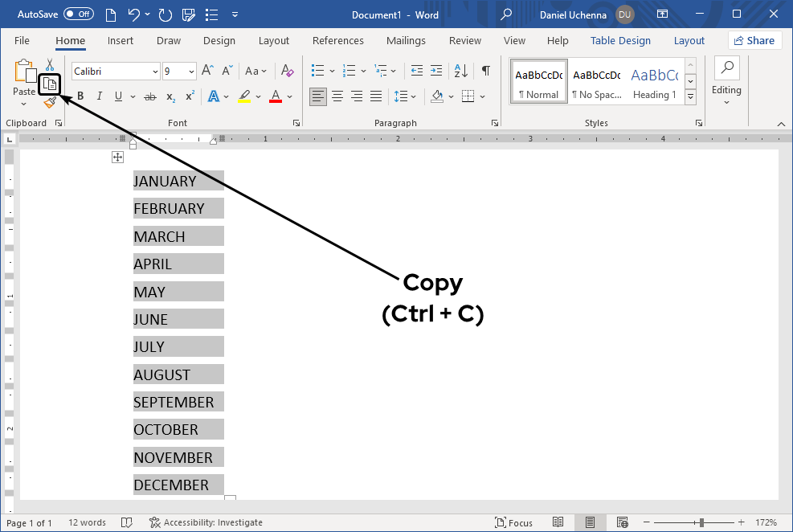The image size is (793, 532).
Task: Open the font name Calibri dropdown
Action: (155, 72)
